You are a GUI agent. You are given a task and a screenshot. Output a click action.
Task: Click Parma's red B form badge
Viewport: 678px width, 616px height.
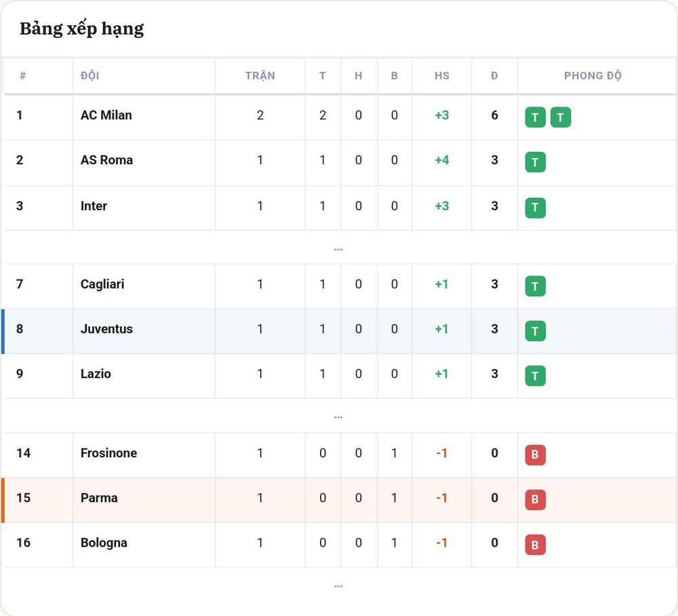click(x=536, y=499)
